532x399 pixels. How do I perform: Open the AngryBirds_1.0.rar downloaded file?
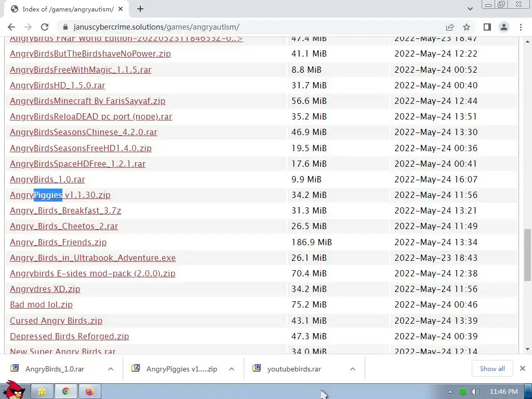pyautogui.click(x=55, y=369)
